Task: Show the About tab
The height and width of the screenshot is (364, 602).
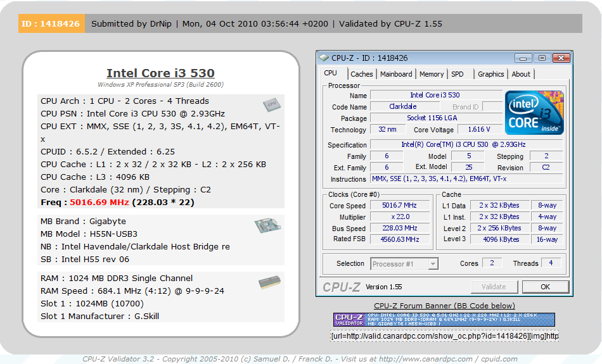Action: pos(521,74)
